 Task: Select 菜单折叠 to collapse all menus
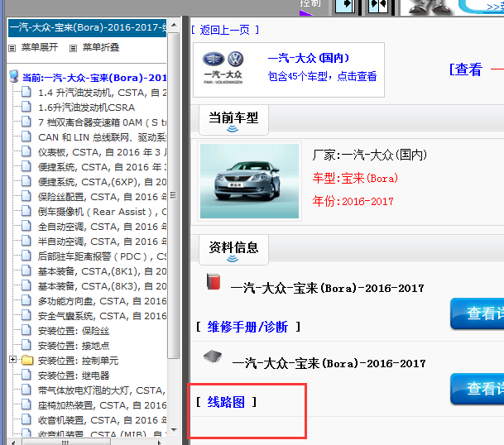[101, 47]
